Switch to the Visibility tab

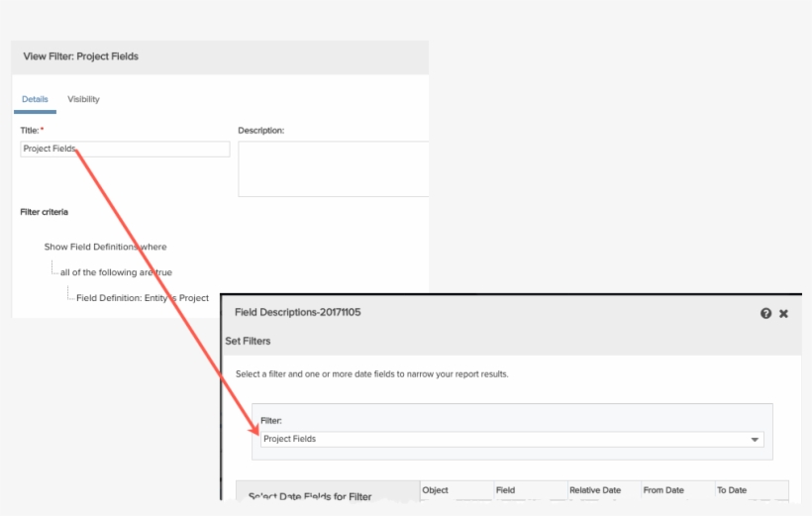pos(83,99)
